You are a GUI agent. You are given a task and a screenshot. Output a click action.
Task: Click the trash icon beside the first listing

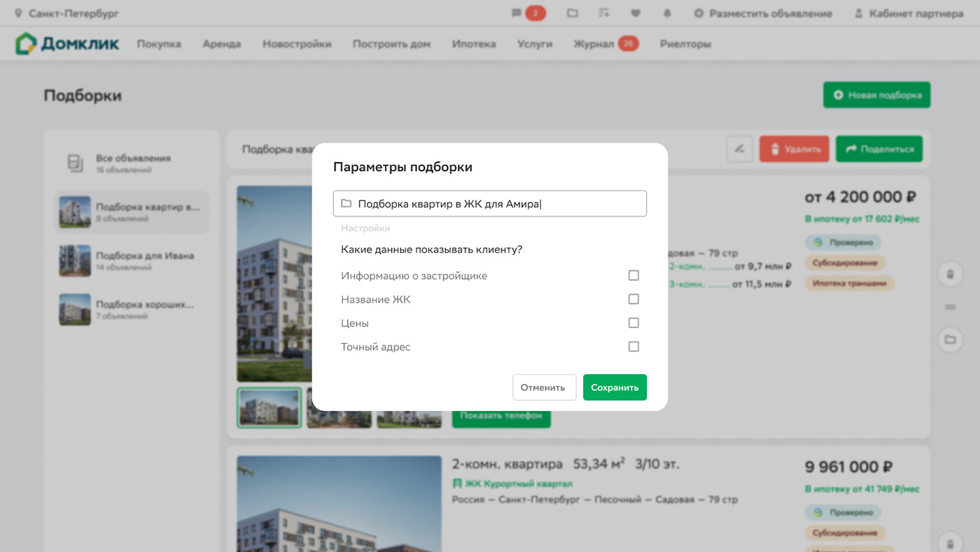950,274
